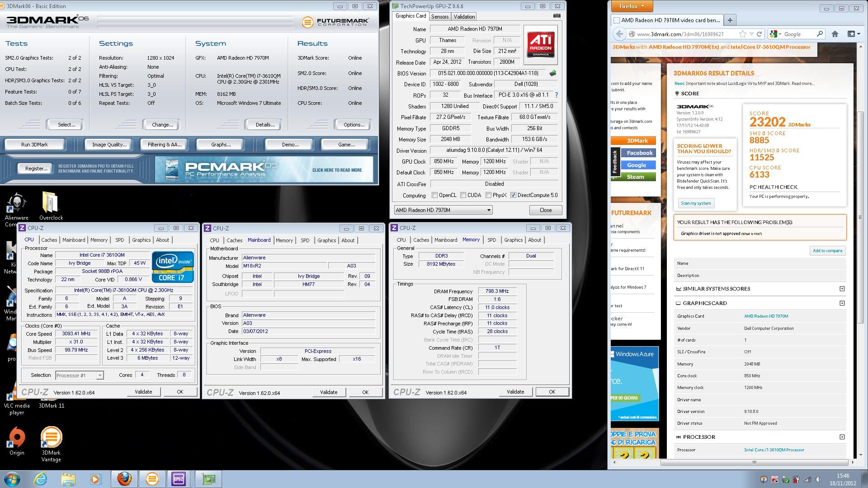The height and width of the screenshot is (488, 868).
Task: Open the Processor #1 selection dropdown
Action: point(79,375)
